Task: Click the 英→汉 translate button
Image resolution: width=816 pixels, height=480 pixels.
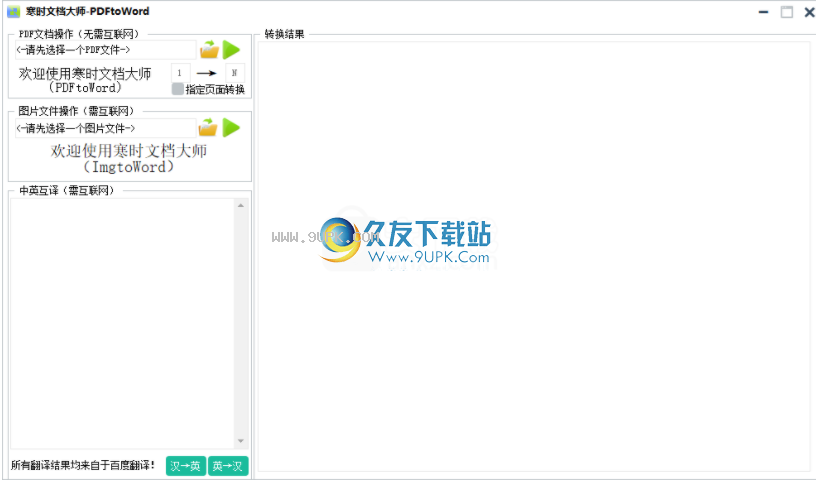Action: (228, 466)
